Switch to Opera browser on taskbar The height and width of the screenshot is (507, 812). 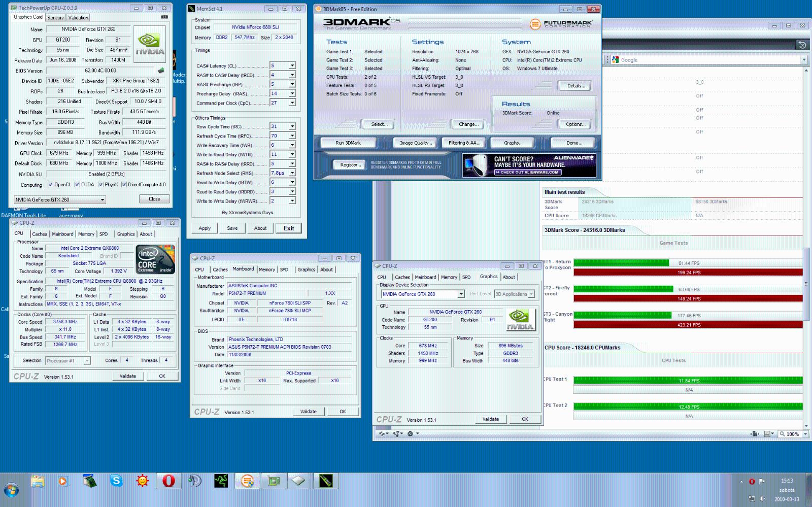tap(169, 481)
